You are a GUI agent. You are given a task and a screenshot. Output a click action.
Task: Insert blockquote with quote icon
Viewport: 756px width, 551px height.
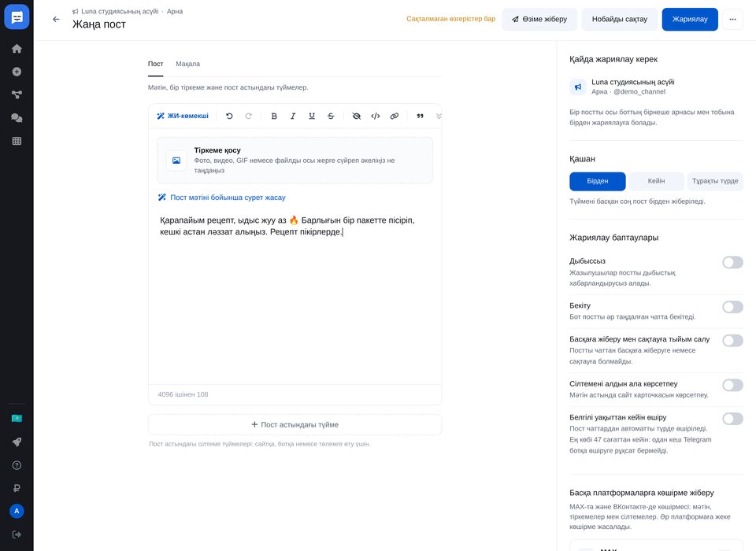pos(420,116)
